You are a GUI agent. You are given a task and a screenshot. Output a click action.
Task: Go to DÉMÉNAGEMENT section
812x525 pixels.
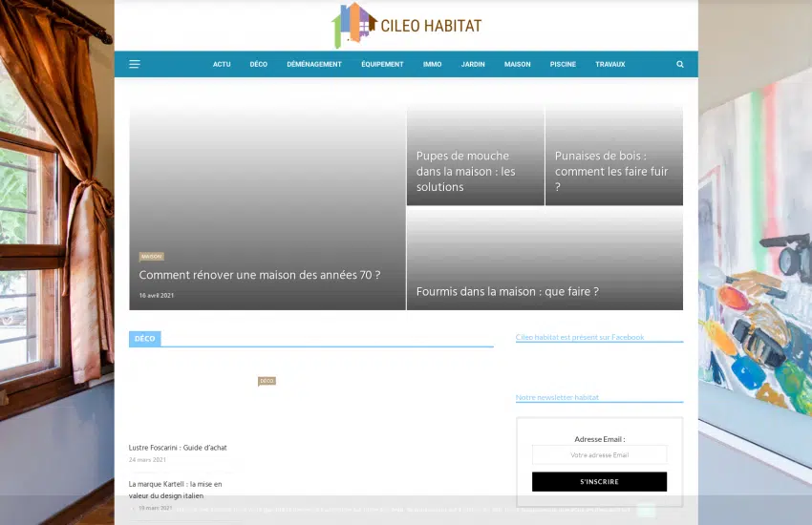(x=314, y=64)
